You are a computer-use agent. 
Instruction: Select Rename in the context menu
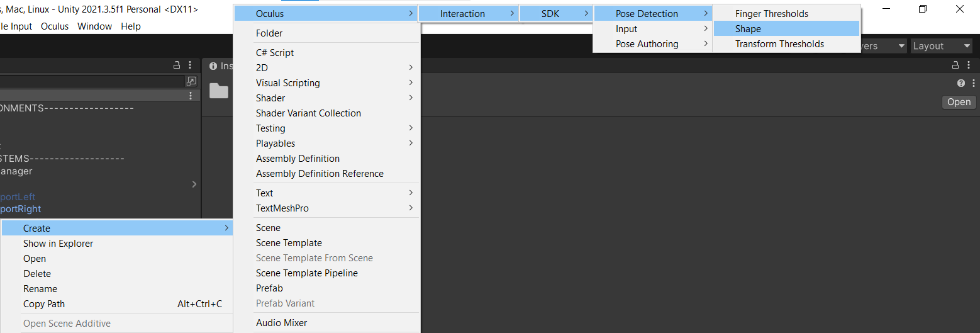point(117,289)
